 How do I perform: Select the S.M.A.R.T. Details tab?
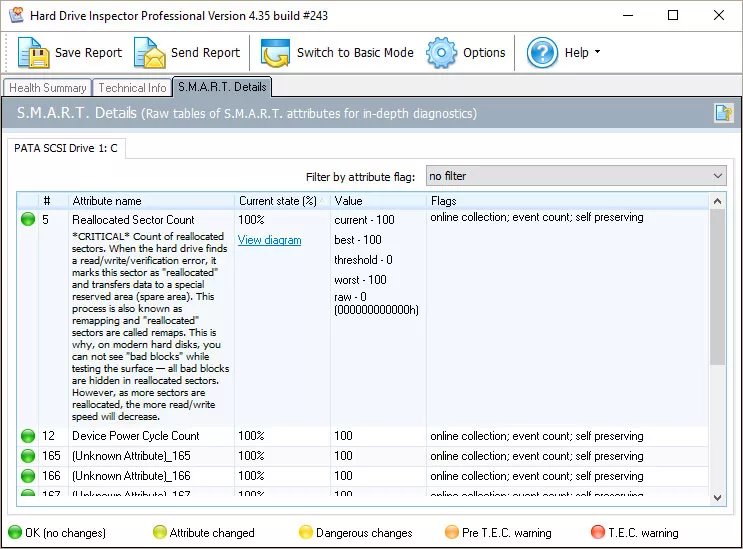(x=222, y=87)
